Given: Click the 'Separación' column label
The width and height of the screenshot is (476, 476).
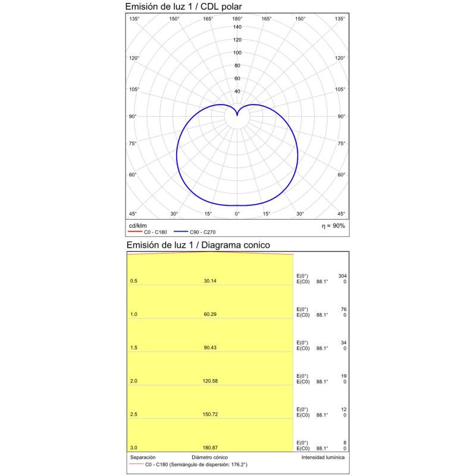Looking at the screenshot, I should [143, 457].
